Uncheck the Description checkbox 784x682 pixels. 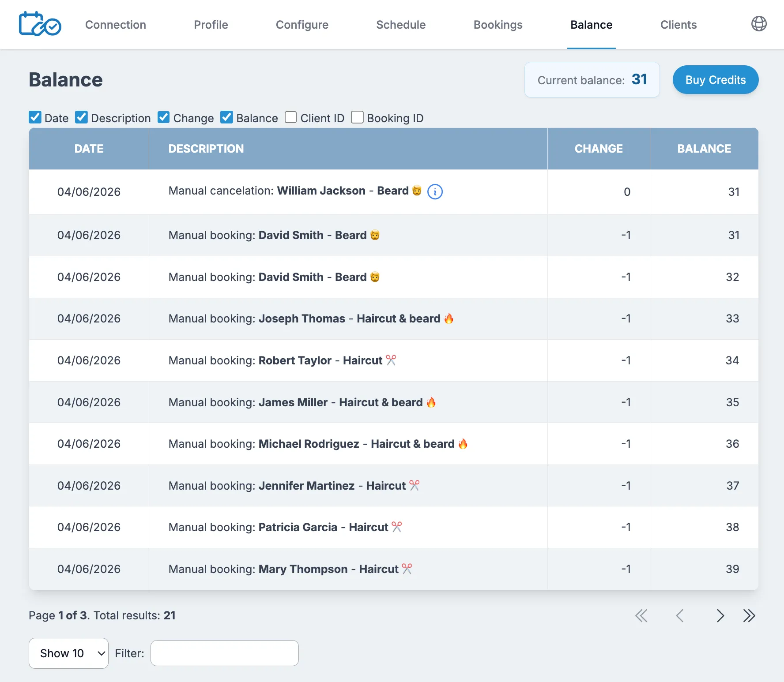pyautogui.click(x=81, y=117)
